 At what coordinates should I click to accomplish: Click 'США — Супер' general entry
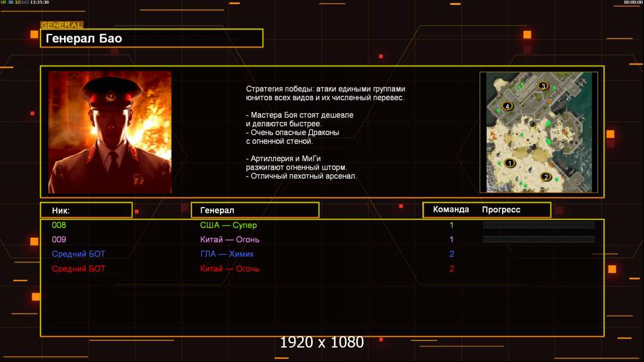228,225
